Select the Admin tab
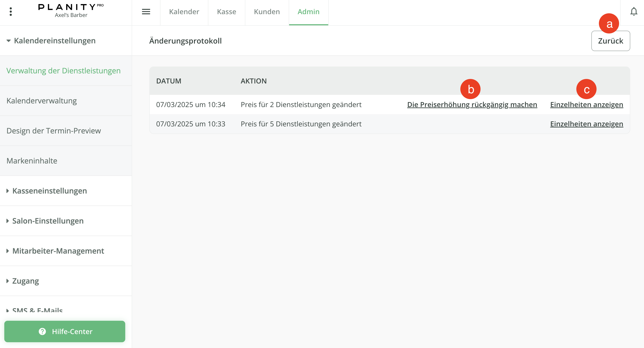Image resolution: width=644 pixels, height=348 pixels. pos(308,12)
